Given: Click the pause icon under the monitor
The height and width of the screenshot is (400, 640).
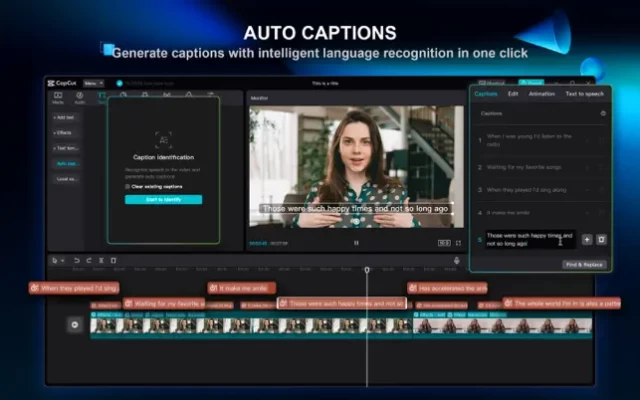Looking at the screenshot, I should point(356,242).
